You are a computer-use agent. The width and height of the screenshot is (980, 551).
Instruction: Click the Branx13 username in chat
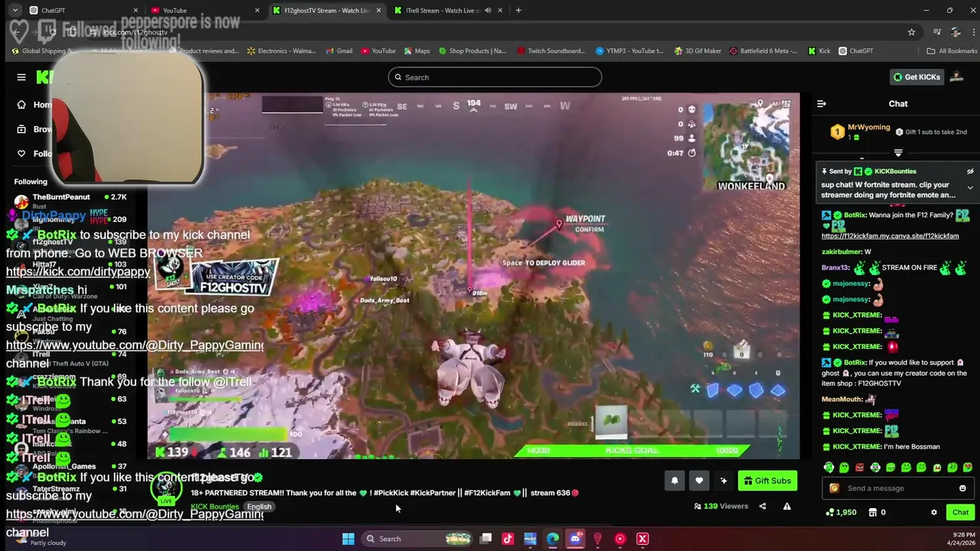coord(835,268)
